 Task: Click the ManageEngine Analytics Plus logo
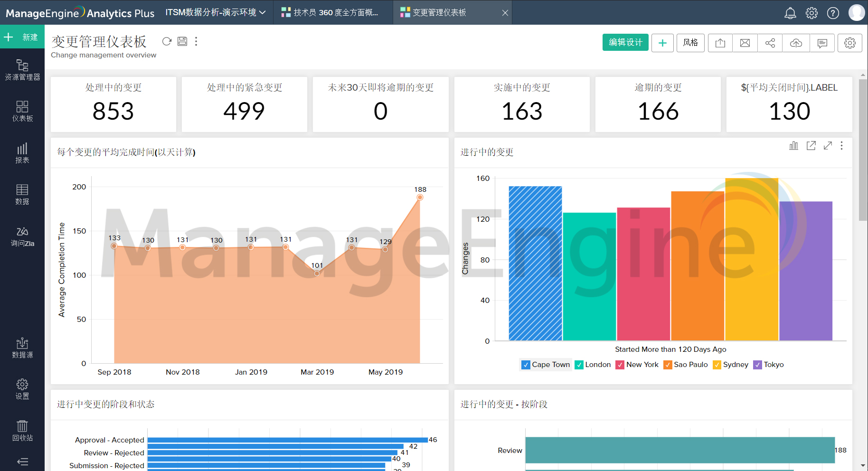(x=80, y=13)
